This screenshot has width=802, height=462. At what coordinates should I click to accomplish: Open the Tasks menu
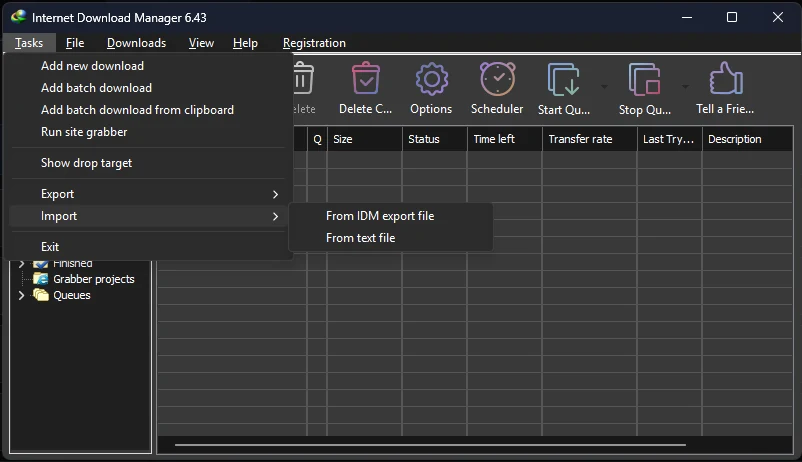(x=29, y=43)
